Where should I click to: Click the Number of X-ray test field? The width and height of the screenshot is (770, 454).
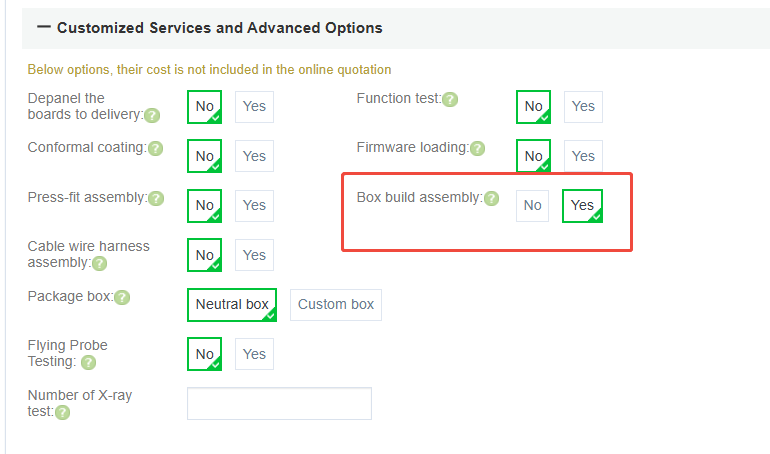279,403
